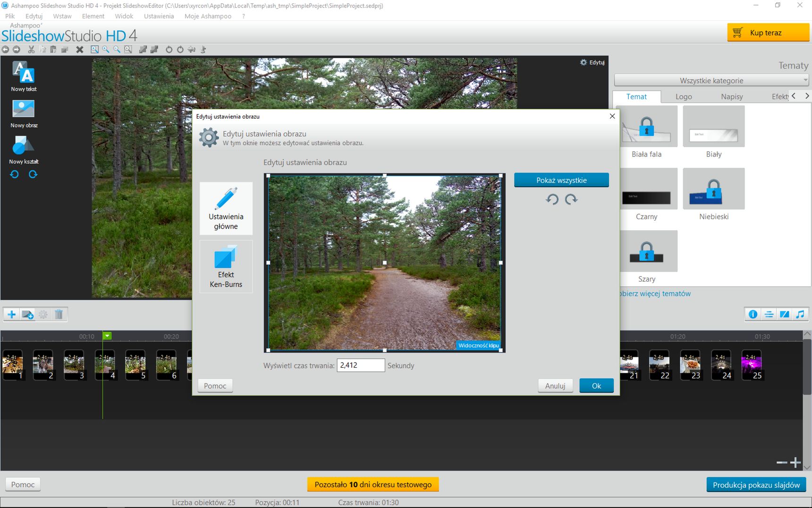Click the display duration field showing 2,412
This screenshot has height=508, width=812.
point(361,365)
